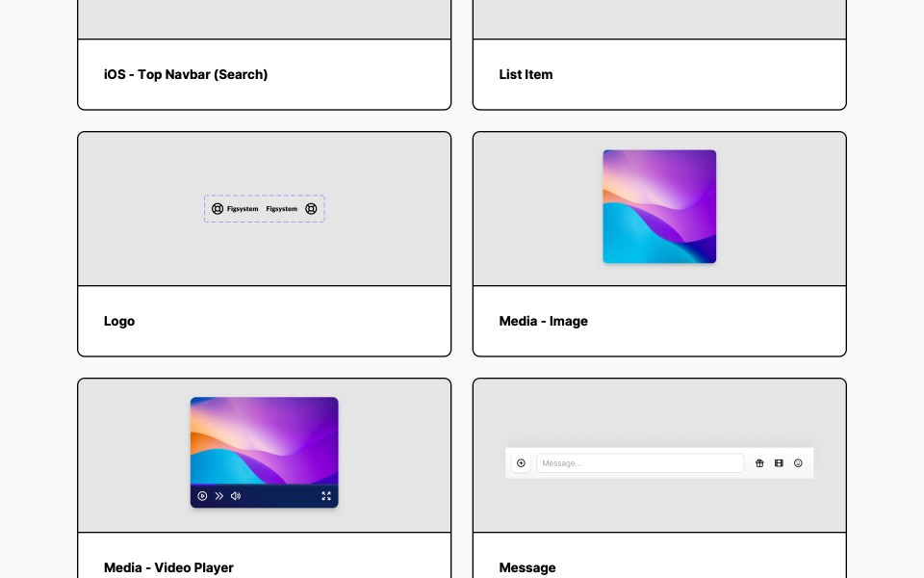Toggle fullscreen icon in the video player
This screenshot has height=578, width=924.
pyautogui.click(x=326, y=496)
